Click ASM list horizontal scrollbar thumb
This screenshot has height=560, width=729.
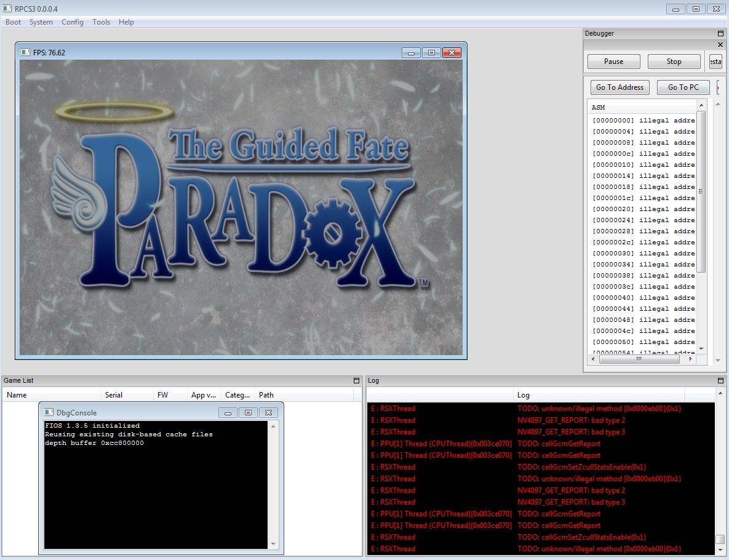pos(639,359)
